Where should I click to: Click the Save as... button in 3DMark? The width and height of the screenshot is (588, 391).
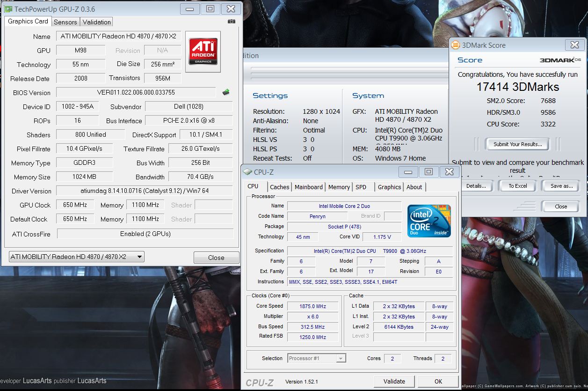[562, 186]
